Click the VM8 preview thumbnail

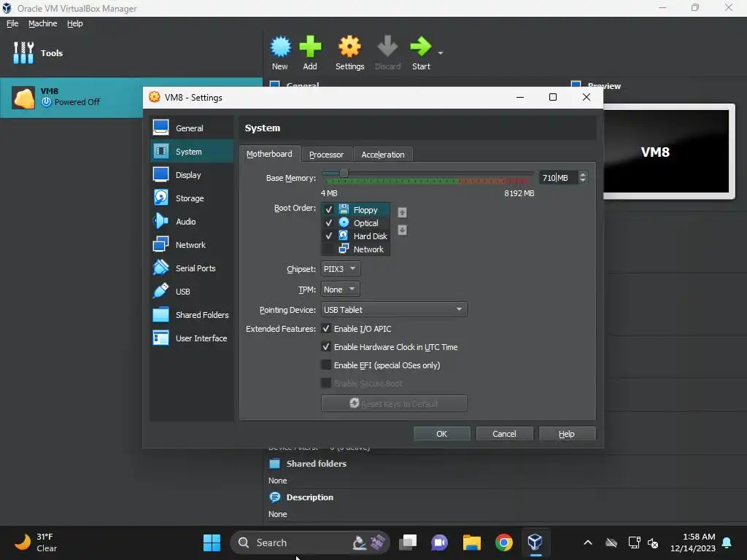(666, 152)
